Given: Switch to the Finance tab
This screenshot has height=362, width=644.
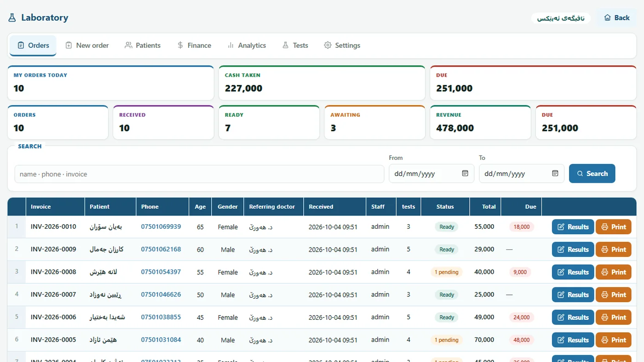Looking at the screenshot, I should click(x=194, y=45).
